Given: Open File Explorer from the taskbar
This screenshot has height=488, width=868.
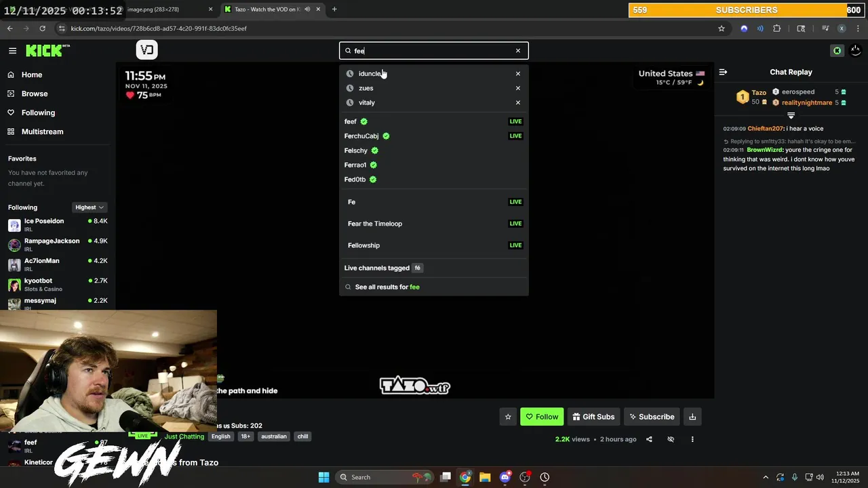Looking at the screenshot, I should 485,477.
